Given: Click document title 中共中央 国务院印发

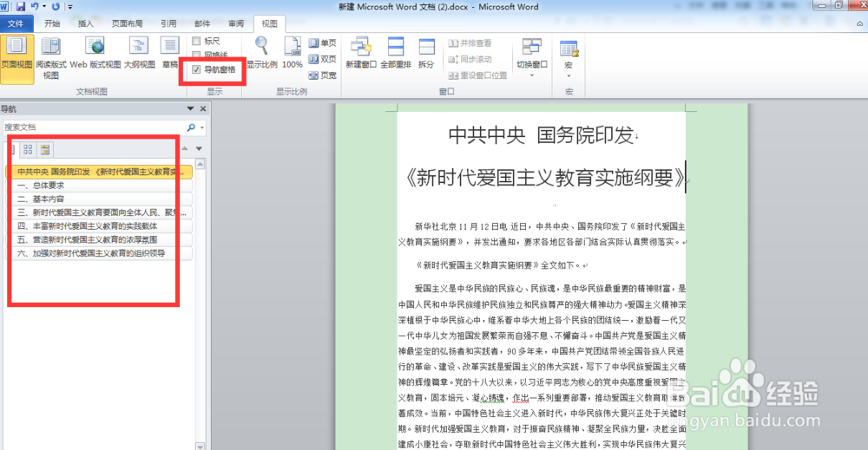Looking at the screenshot, I should pos(542,135).
